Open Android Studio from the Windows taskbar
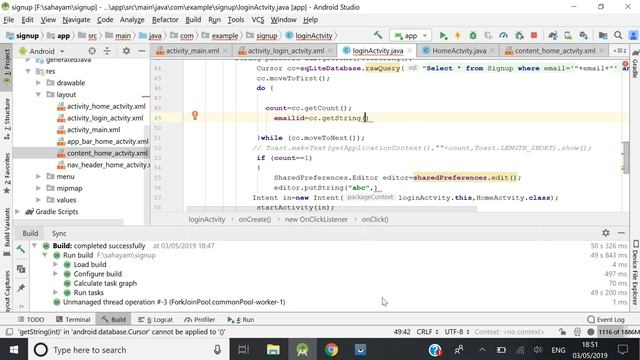Screen dimensions: 640x360 coord(302,350)
